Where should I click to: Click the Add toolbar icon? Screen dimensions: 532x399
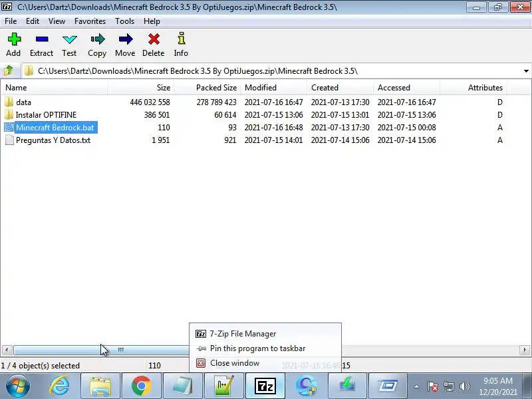pyautogui.click(x=13, y=39)
